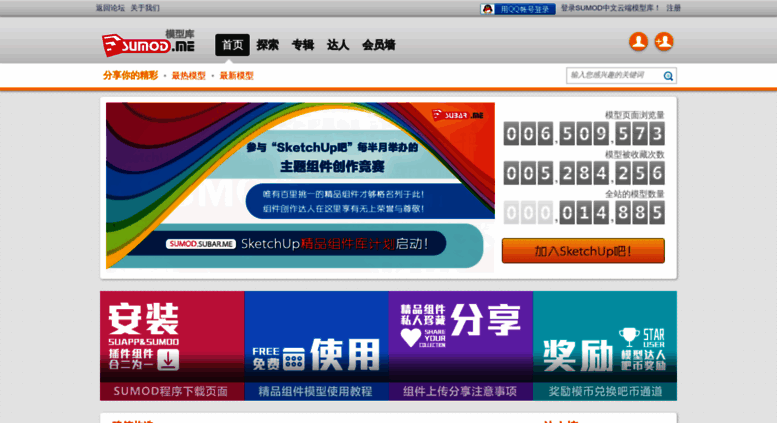Screen dimensions: 777x423
Task: Click the 返回论坛 link
Action: [110, 8]
